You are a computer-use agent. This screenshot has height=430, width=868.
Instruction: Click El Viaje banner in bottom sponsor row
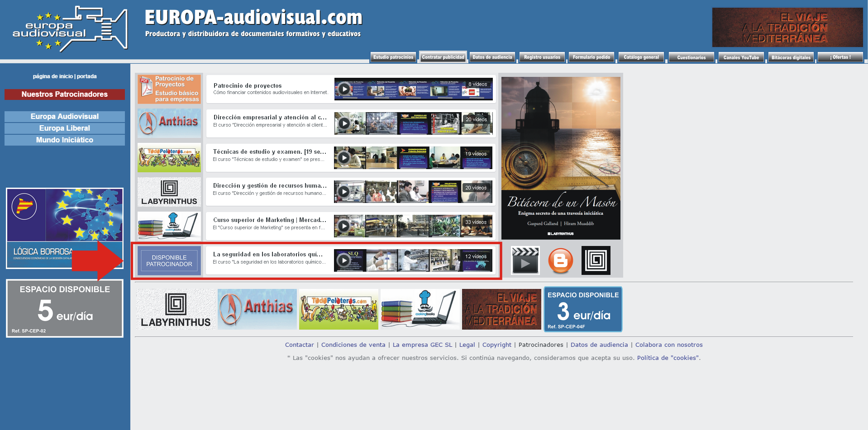pyautogui.click(x=501, y=309)
